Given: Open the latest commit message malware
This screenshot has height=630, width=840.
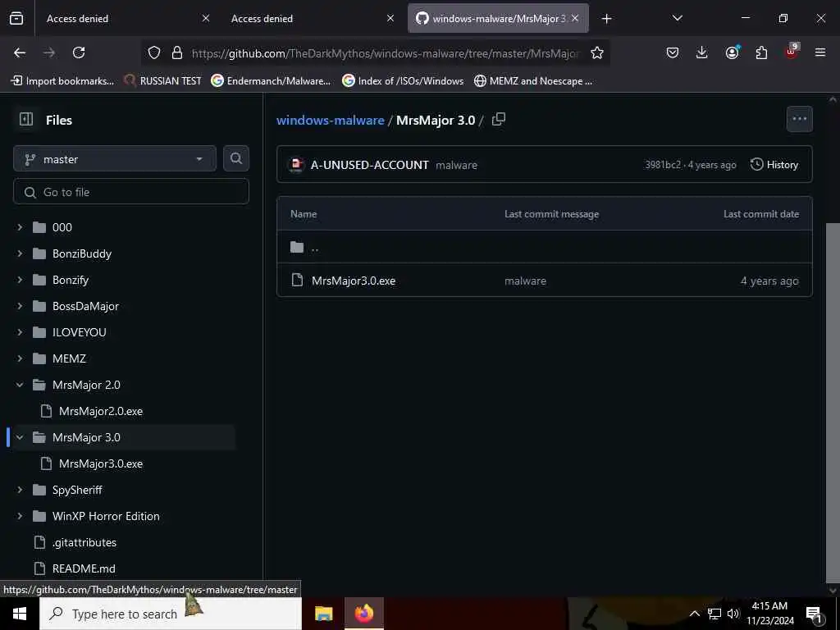Looking at the screenshot, I should pyautogui.click(x=456, y=165).
